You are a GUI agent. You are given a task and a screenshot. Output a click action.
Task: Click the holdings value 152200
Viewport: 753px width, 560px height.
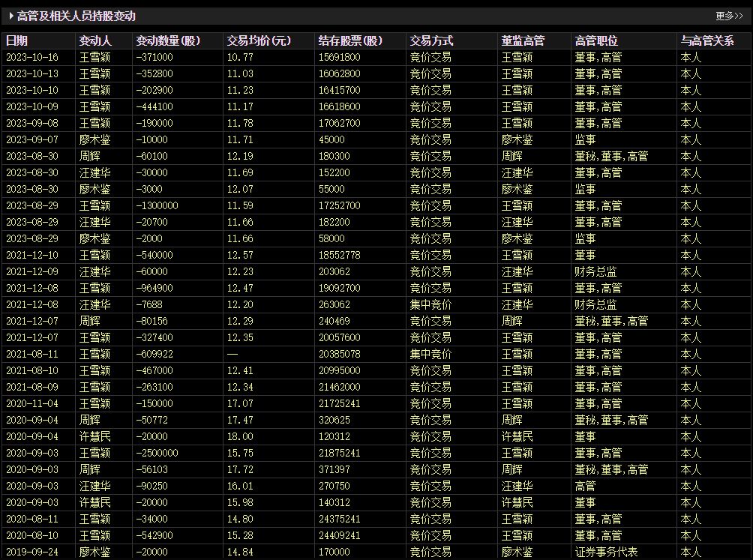click(x=334, y=172)
